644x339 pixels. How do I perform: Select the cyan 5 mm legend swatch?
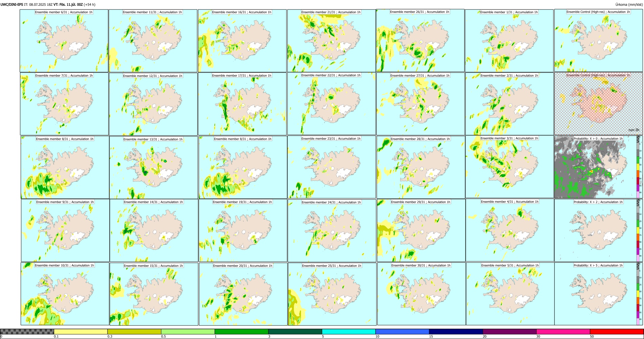click(349, 332)
